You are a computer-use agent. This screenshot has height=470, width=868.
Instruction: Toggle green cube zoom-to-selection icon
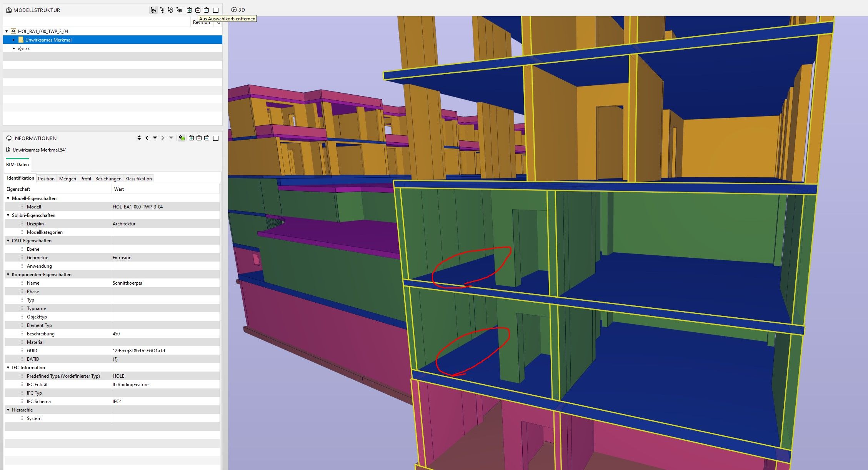(182, 138)
